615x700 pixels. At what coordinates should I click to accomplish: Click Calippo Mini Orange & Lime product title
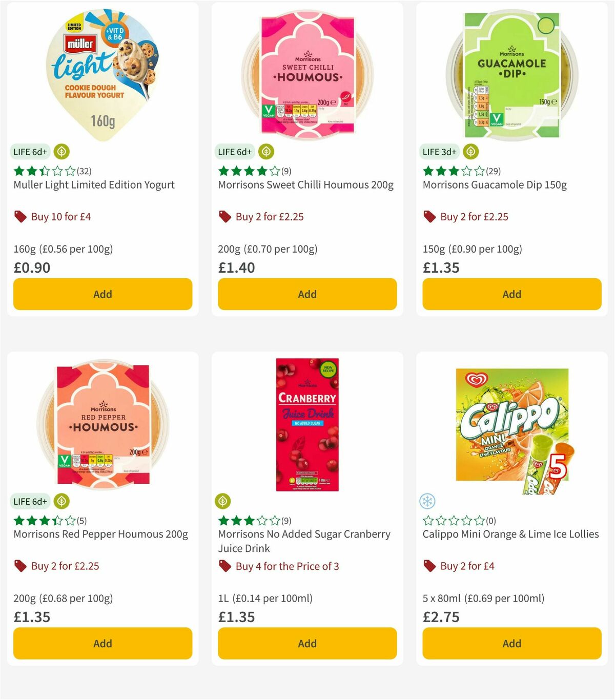tap(510, 534)
